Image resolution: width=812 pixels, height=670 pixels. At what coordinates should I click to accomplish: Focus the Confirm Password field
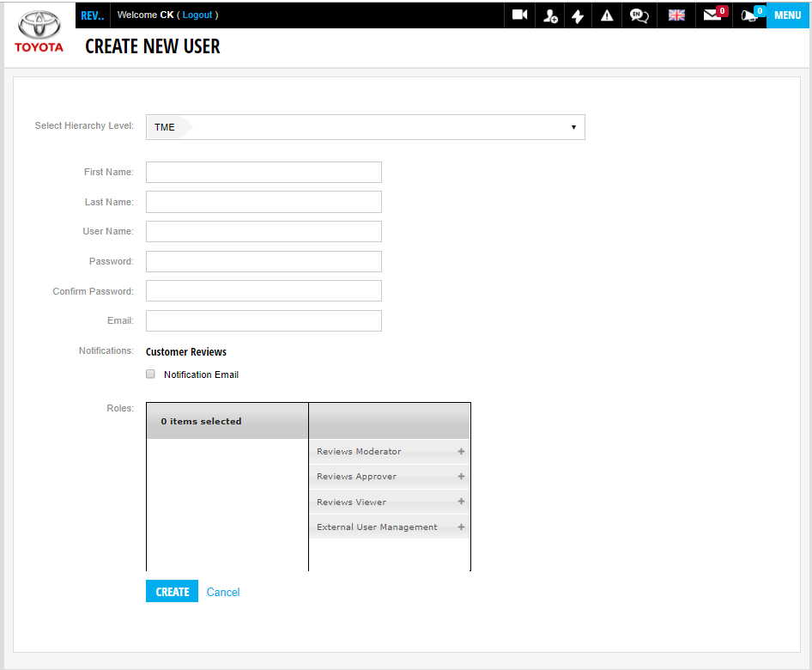coord(264,291)
